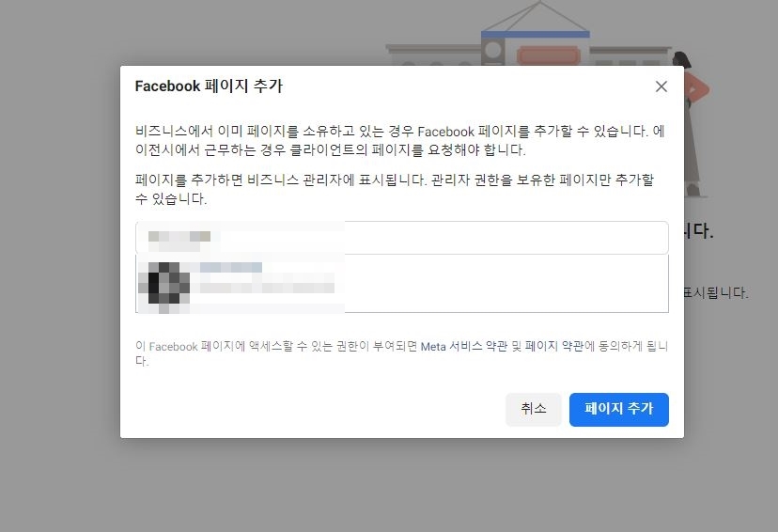This screenshot has height=532, width=778.
Task: Click the first description paragraph about 에이전시
Action: click(399, 140)
